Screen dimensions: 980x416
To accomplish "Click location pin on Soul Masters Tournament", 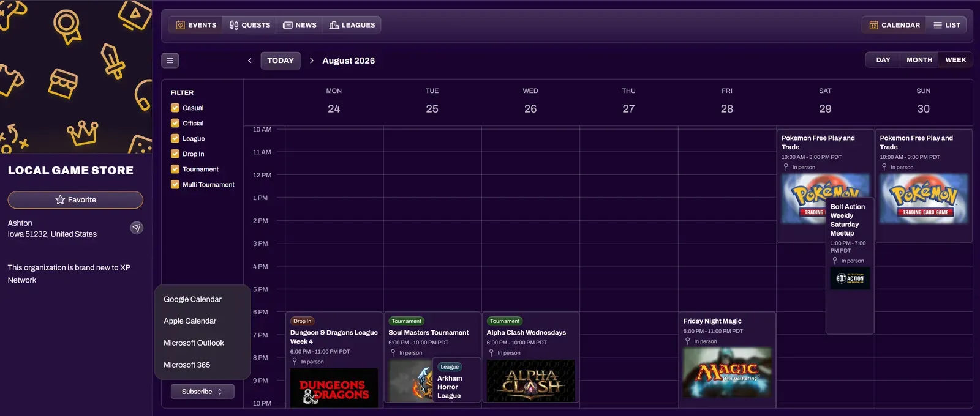I will tap(393, 353).
